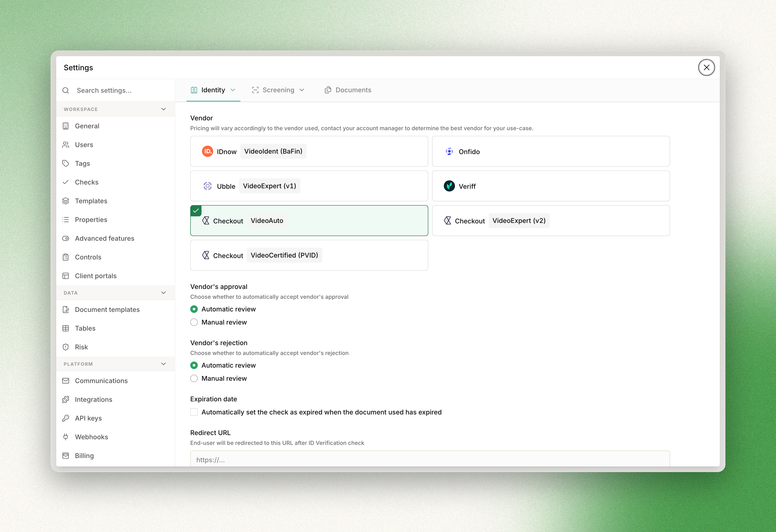
Task: Click the search magnifier icon
Action: pos(66,90)
